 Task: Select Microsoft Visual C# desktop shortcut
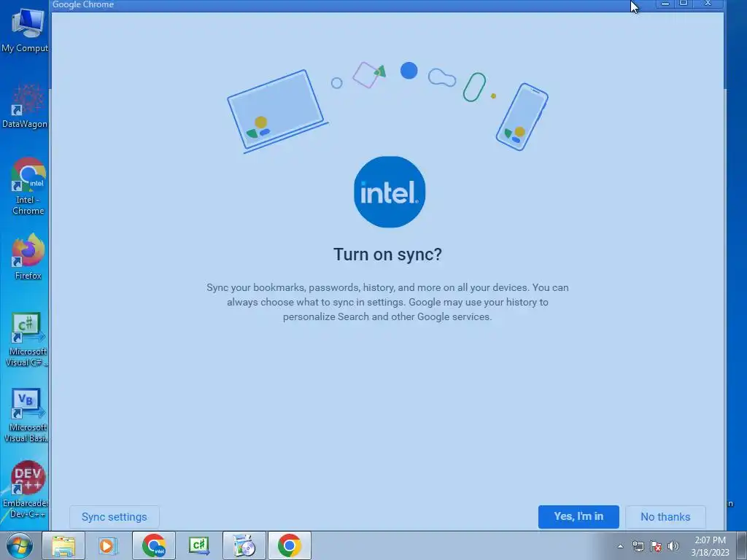click(x=28, y=339)
